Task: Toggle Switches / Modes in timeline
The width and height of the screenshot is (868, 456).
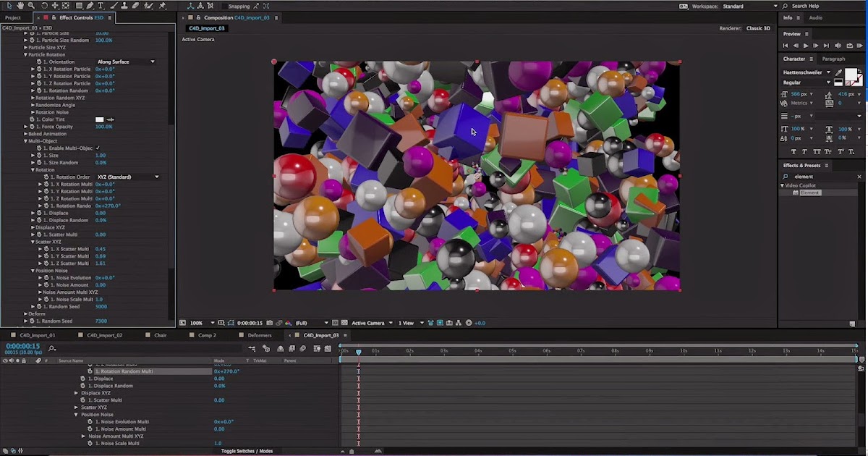Action: coord(247,451)
